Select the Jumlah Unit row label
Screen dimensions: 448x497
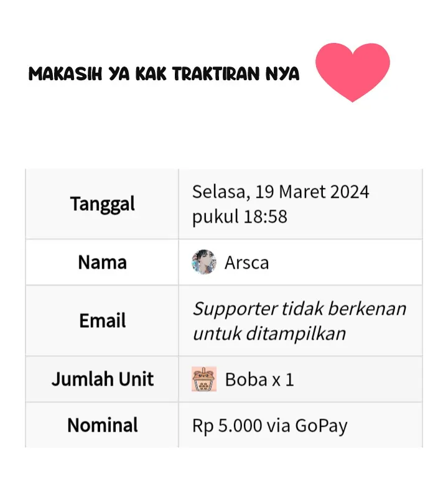103,379
